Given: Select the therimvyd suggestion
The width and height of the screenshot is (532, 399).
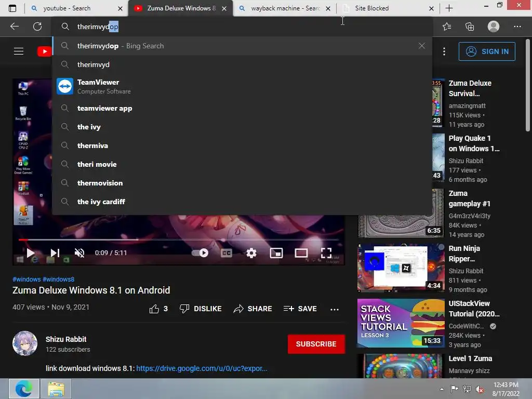Looking at the screenshot, I should tap(243, 64).
